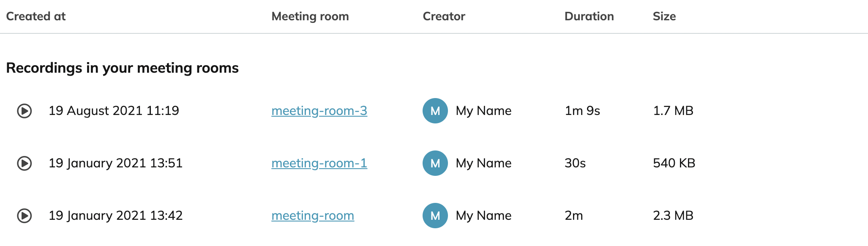Click creator avatar in the 2m duration row
Image resolution: width=868 pixels, height=246 pixels.
pyautogui.click(x=435, y=216)
